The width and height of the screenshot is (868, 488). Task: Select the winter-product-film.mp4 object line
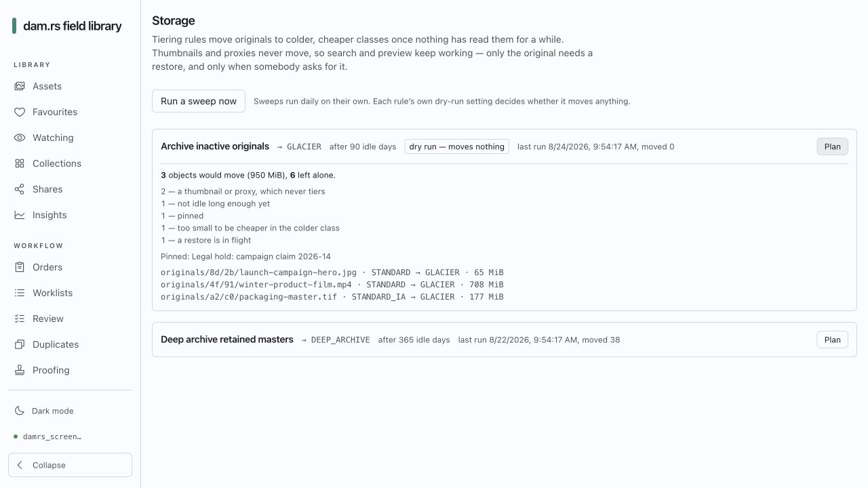332,285
